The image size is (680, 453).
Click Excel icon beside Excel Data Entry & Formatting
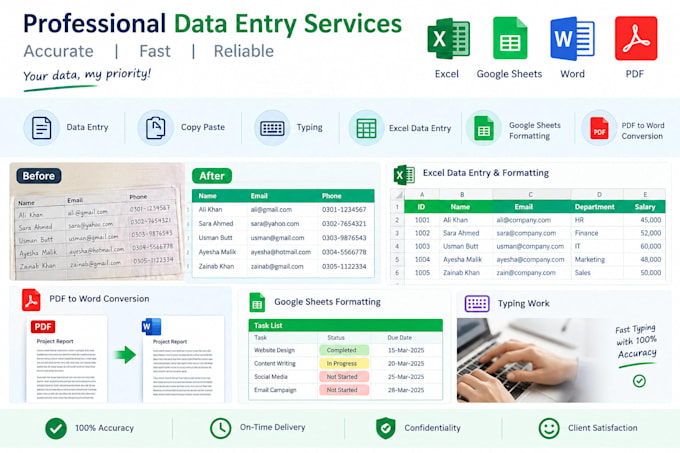click(404, 175)
